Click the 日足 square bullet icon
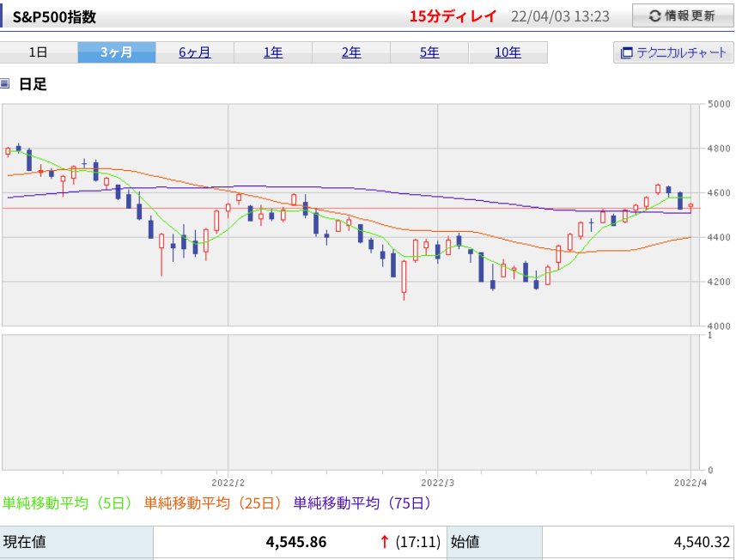This screenshot has width=736, height=560. point(4,84)
